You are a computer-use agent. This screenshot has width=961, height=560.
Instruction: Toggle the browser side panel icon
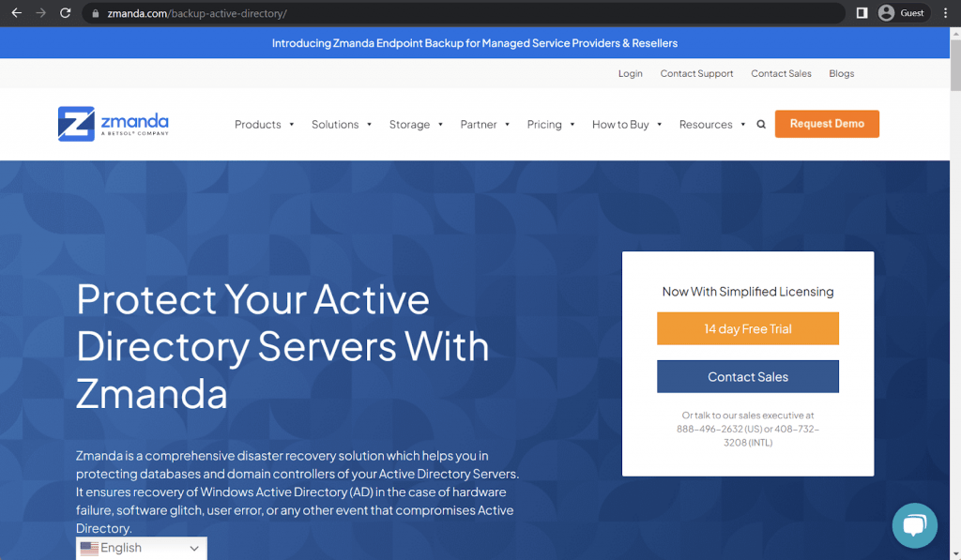point(861,13)
